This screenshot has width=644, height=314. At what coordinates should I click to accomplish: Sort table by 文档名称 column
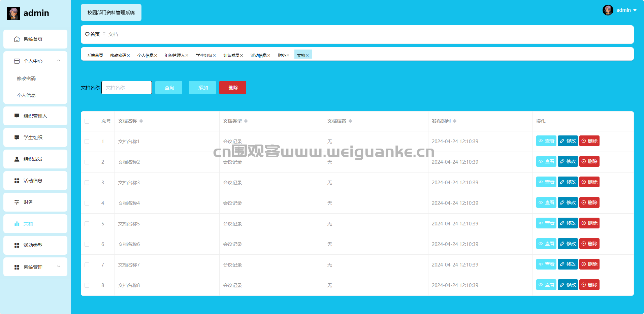click(x=141, y=121)
